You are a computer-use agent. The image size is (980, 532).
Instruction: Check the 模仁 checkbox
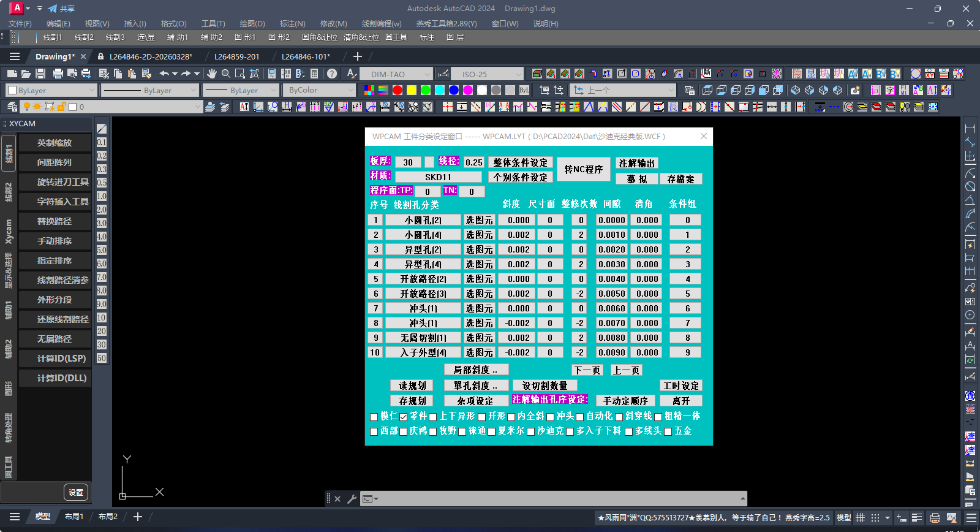374,417
